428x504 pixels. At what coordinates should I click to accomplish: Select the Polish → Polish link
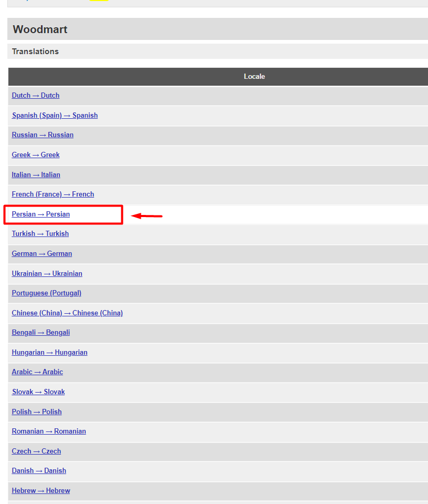click(x=37, y=412)
